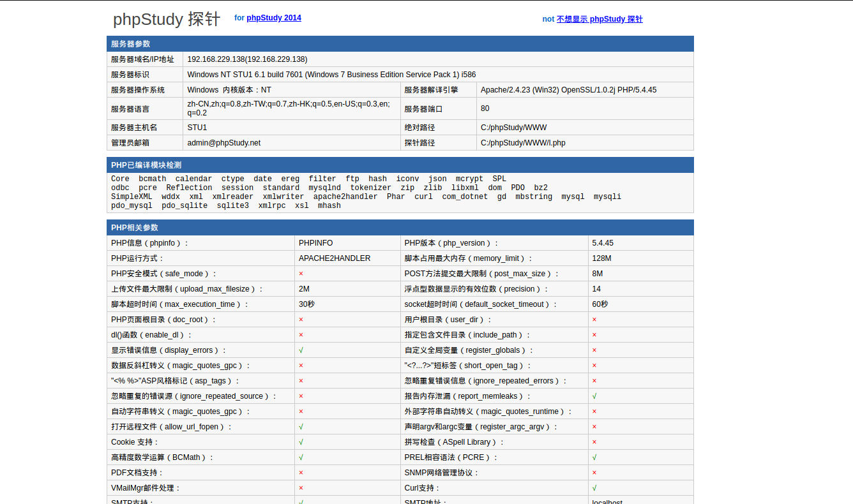
Task: Select the PHP已编译模块检测 section header
Action: click(x=146, y=165)
